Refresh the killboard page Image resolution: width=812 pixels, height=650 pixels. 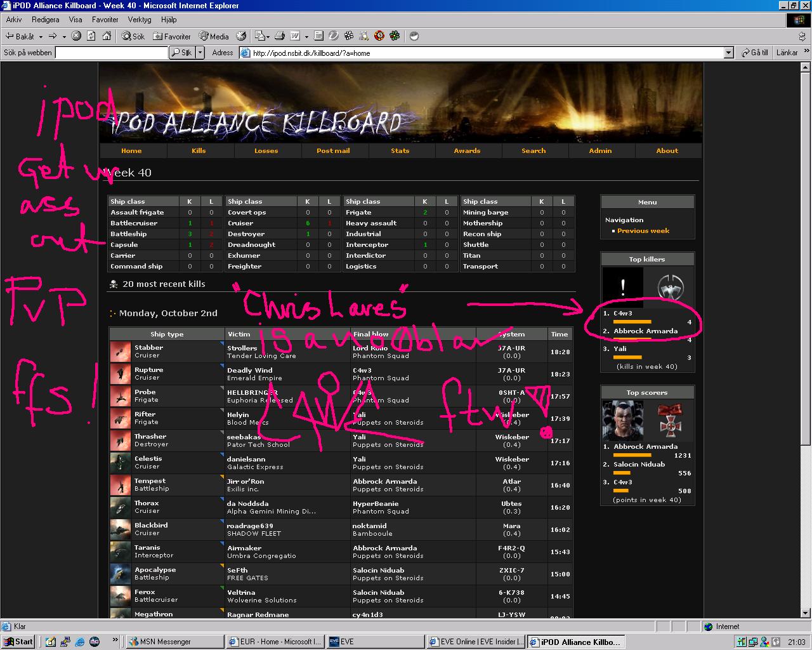pyautogui.click(x=91, y=36)
